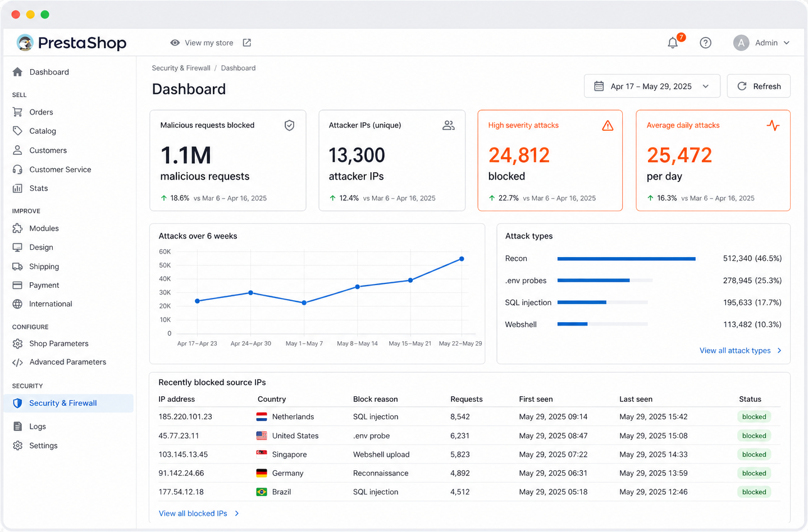Click the Advanced Parameters code icon
Screen dimensions: 808x532
coord(17,362)
